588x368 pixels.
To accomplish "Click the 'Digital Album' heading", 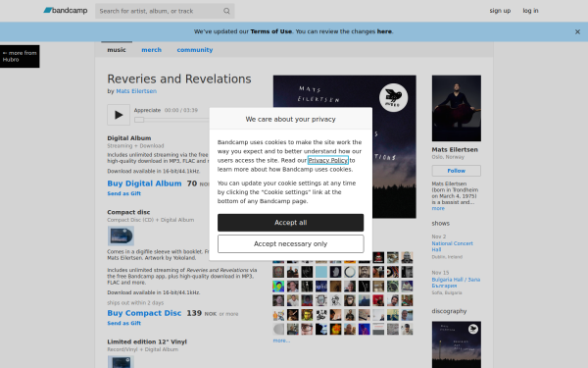I will [x=129, y=138].
